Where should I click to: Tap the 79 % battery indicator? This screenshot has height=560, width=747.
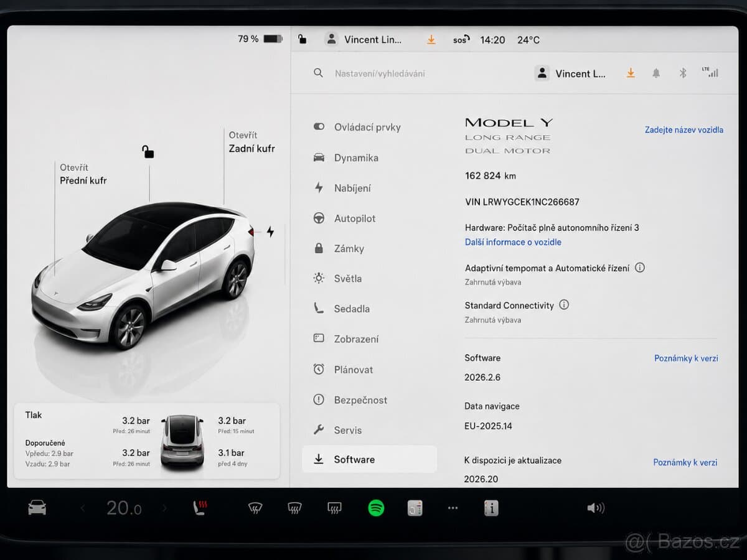(260, 39)
